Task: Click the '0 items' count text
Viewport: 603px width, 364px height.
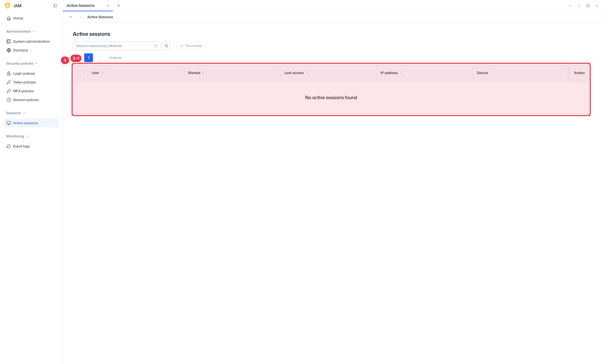Action: (x=116, y=58)
